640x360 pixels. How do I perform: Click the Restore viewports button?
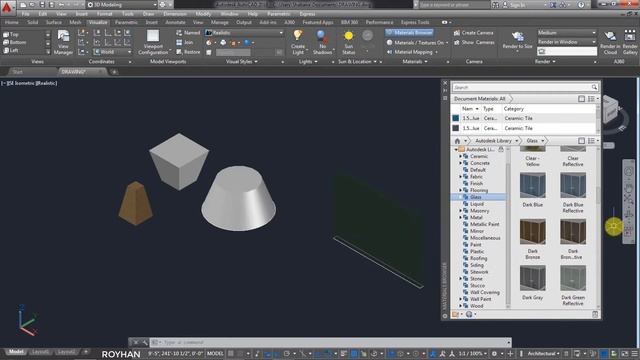coord(188,52)
